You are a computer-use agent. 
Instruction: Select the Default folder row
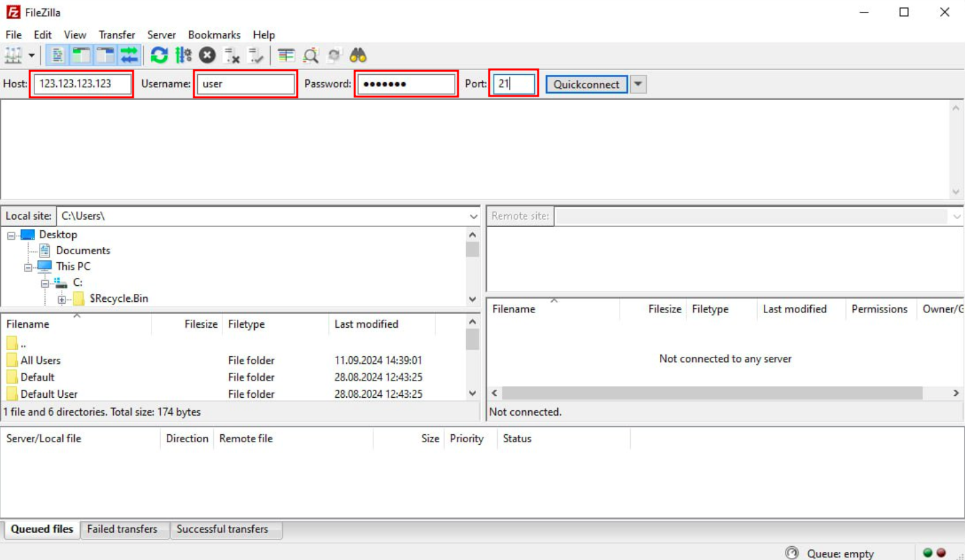(233, 377)
